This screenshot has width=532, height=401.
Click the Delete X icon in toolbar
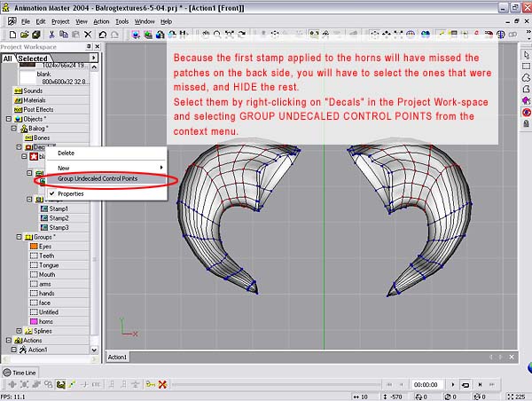[x=90, y=35]
